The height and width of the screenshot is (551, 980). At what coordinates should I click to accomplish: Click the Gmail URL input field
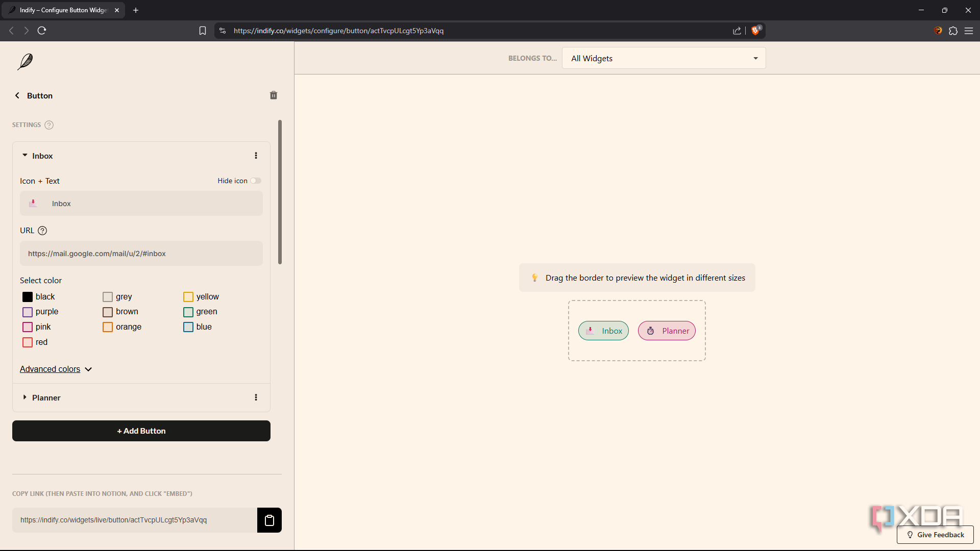coord(141,254)
